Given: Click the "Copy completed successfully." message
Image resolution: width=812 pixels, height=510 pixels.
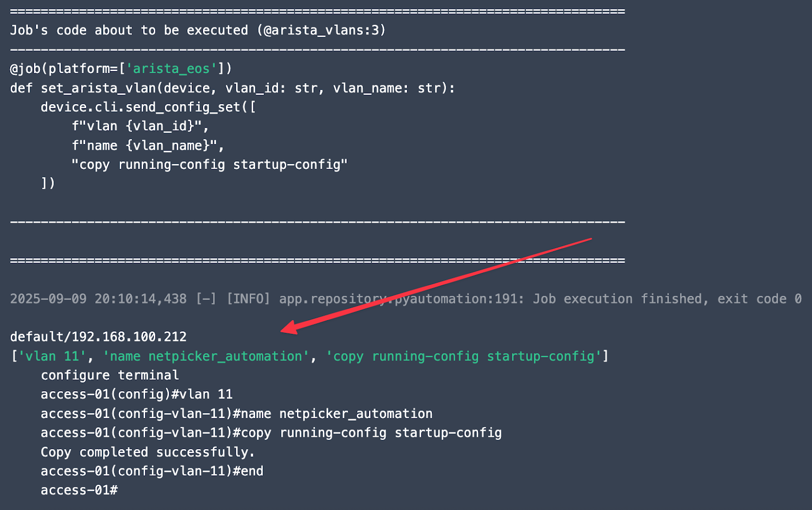Looking at the screenshot, I should (148, 452).
